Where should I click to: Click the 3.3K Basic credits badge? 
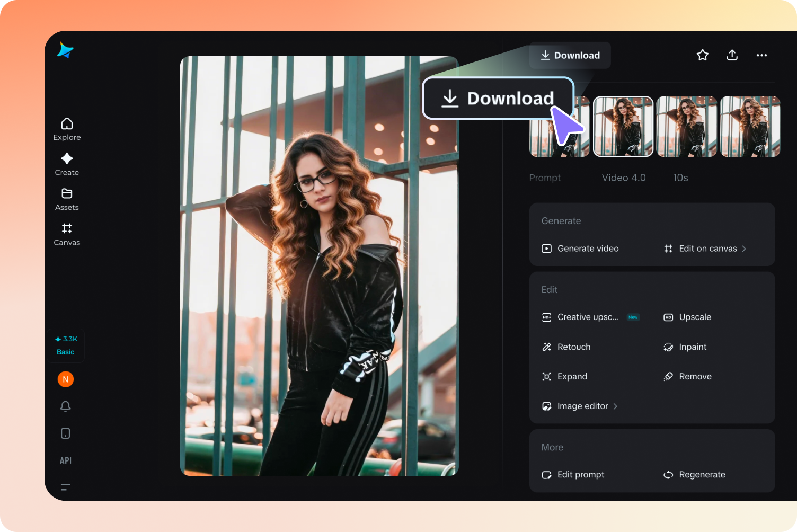point(65,345)
